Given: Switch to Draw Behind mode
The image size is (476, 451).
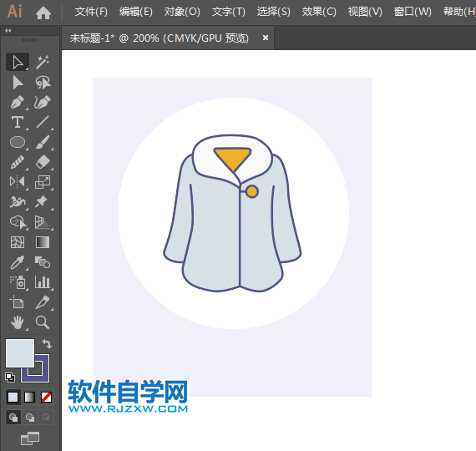Looking at the screenshot, I should tap(30, 418).
